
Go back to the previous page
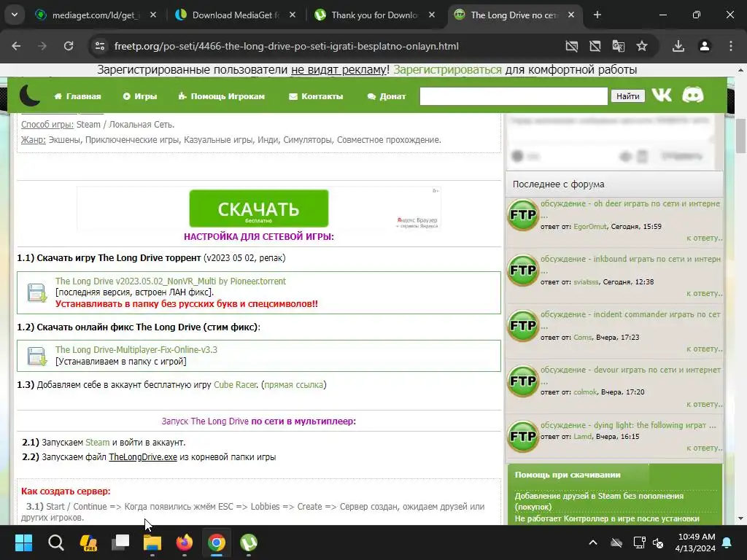click(16, 46)
